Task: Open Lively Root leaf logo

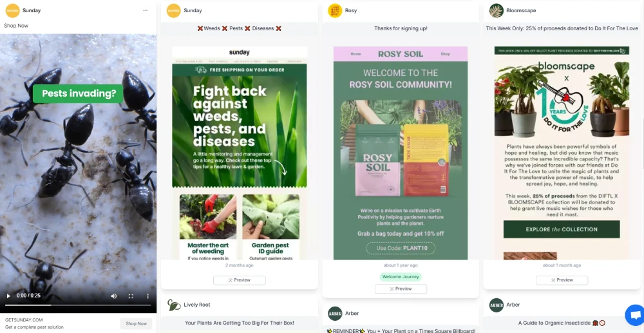Action: coord(174,305)
